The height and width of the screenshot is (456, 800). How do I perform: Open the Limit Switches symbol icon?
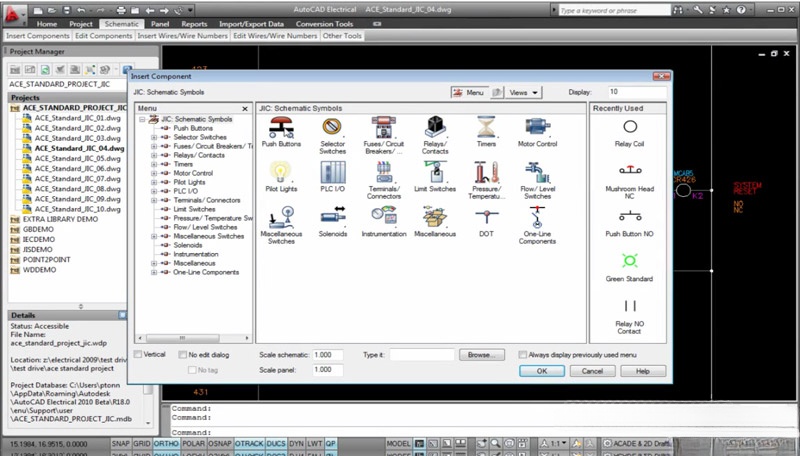tap(435, 172)
